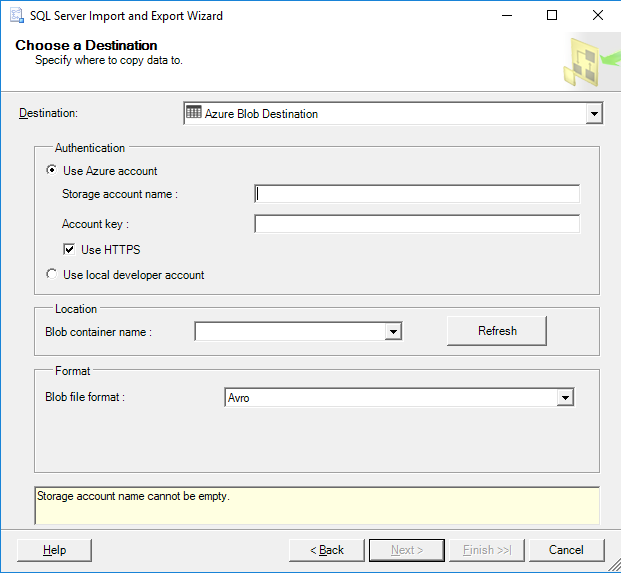This screenshot has width=621, height=576.
Task: Click the Azure Blob Destination table icon
Action: click(194, 113)
